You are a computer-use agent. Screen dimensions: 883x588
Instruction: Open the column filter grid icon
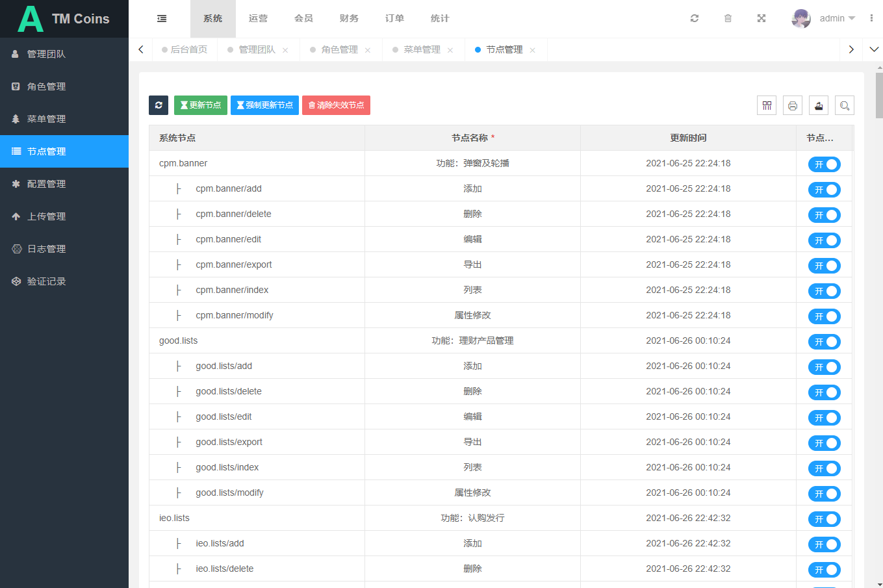coord(767,105)
